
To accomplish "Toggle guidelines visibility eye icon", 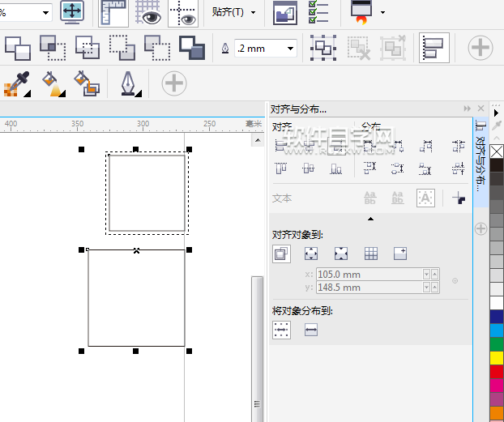I will tap(183, 13).
